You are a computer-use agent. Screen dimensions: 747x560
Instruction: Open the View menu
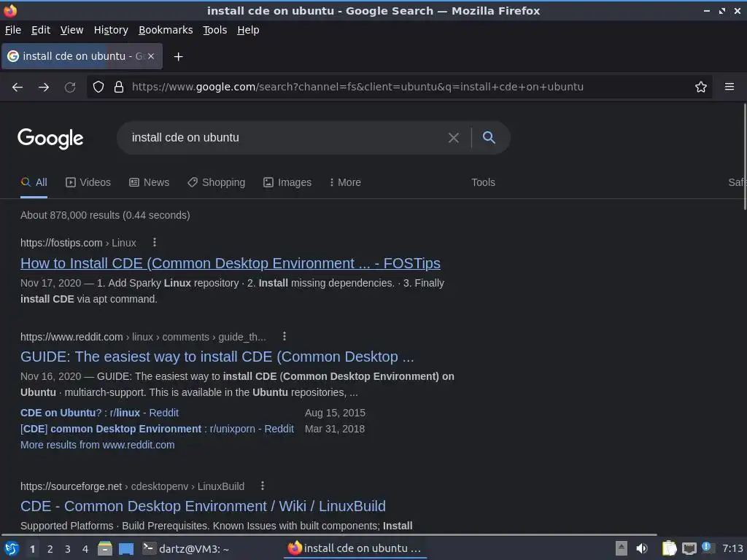tap(72, 30)
